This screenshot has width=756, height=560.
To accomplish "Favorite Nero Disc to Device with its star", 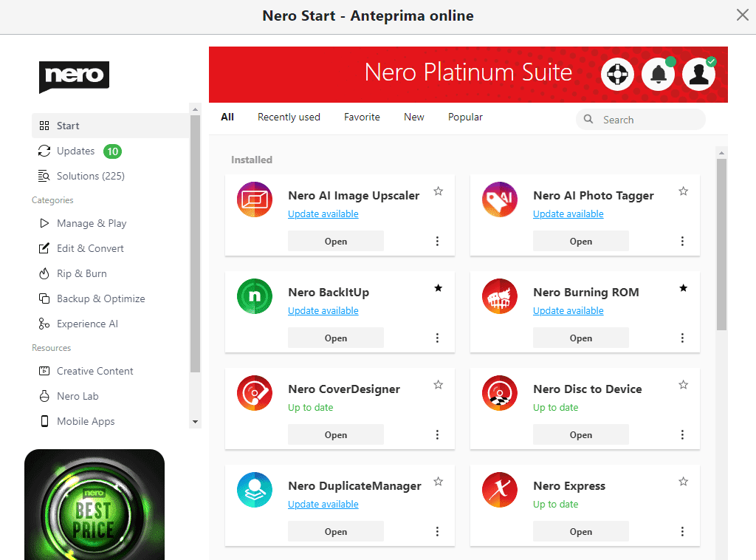I will pos(683,384).
